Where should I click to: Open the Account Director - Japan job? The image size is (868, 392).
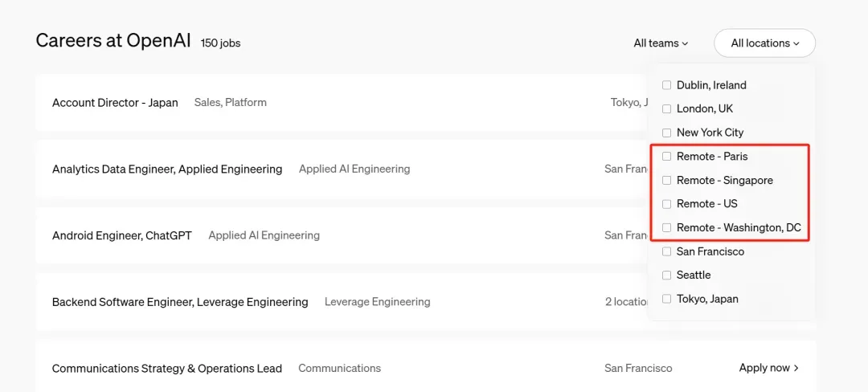click(115, 103)
